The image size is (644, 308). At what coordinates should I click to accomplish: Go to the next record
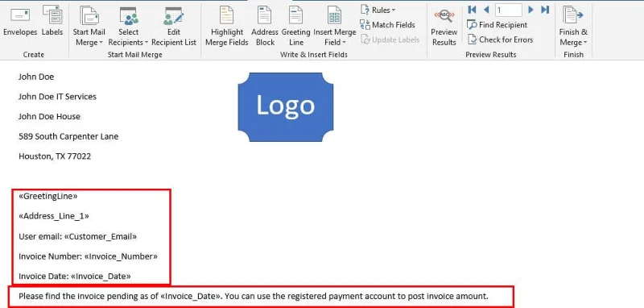click(530, 10)
